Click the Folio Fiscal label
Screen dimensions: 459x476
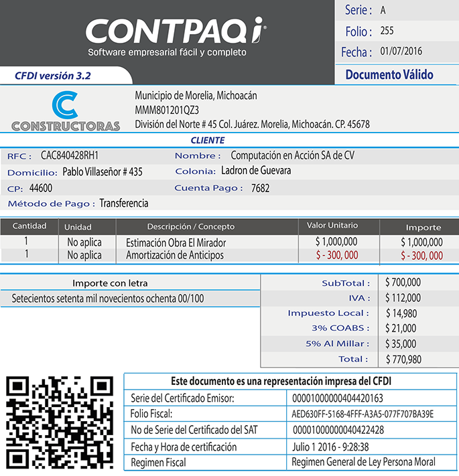(x=151, y=414)
